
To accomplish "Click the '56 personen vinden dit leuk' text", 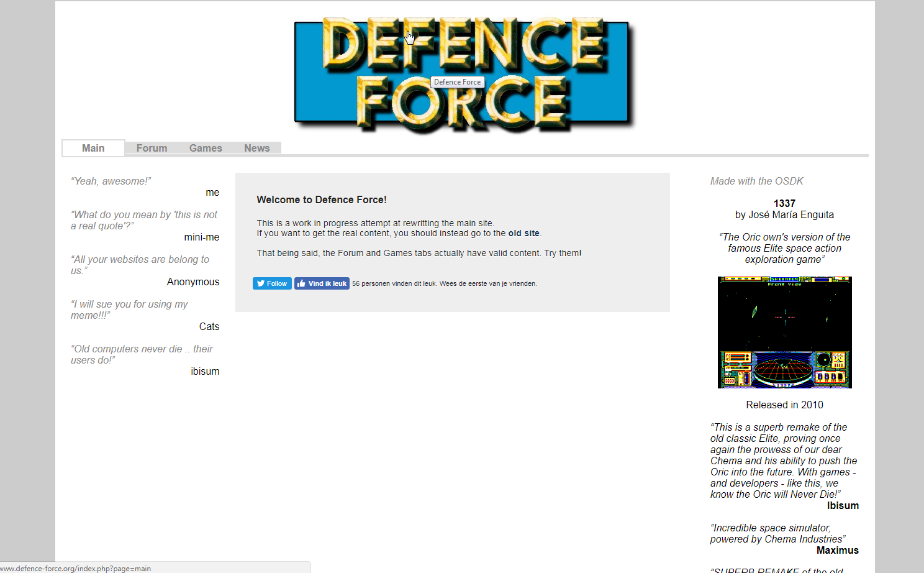I will pos(444,283).
